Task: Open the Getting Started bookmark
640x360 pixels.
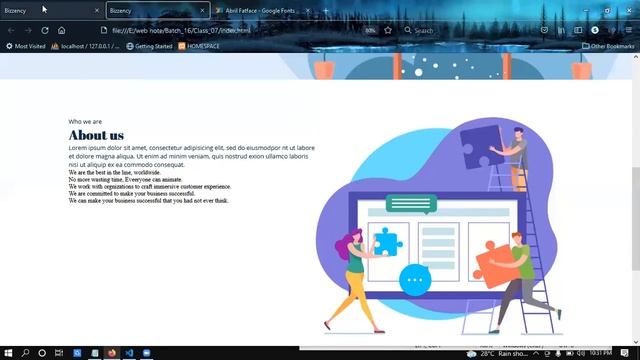Action: click(149, 46)
